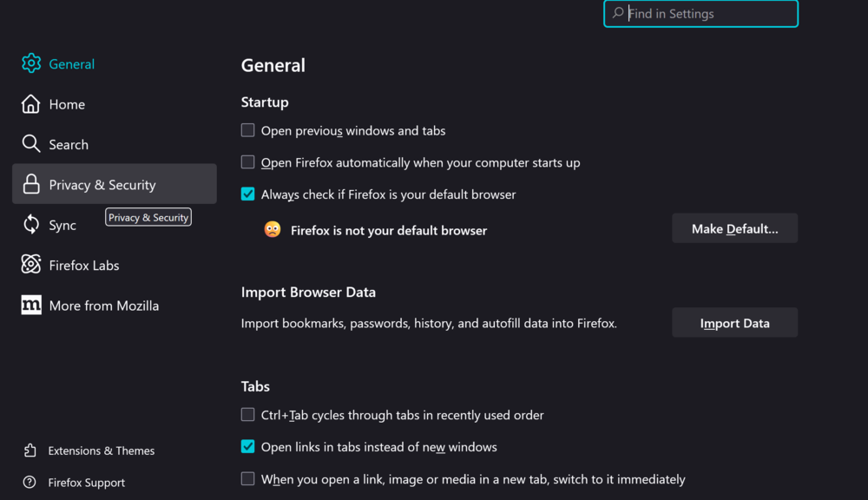Open Firefox Support link
Screen dimensions: 868x500
(74, 483)
